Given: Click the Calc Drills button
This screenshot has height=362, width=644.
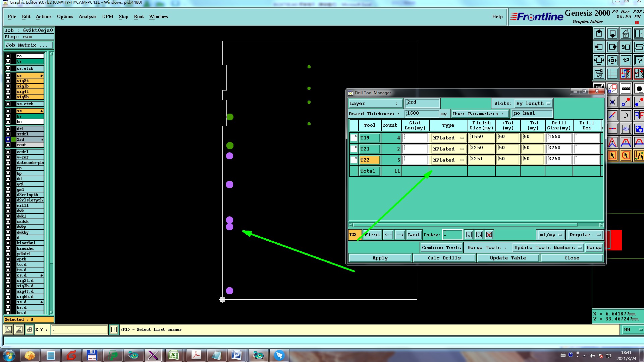Looking at the screenshot, I should coord(444,258).
